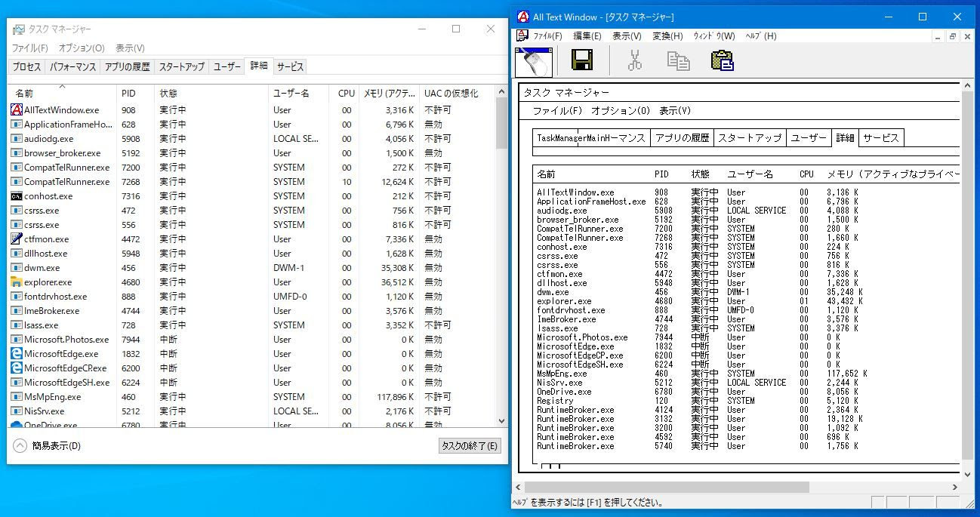Screen dimensions: 980x517
Task: Select the audiodg.exe row in Task Manager
Action: [x=252, y=139]
